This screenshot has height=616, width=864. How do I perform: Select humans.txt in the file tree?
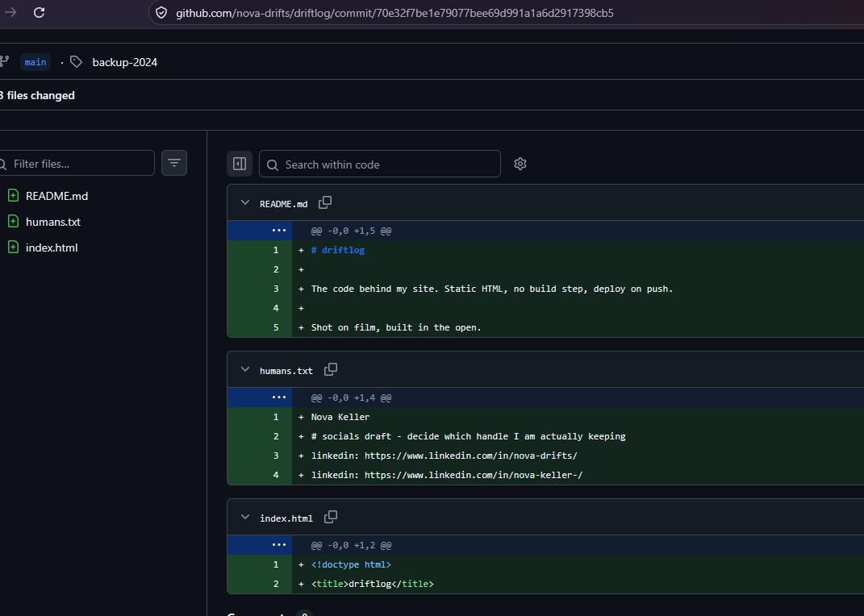53,222
